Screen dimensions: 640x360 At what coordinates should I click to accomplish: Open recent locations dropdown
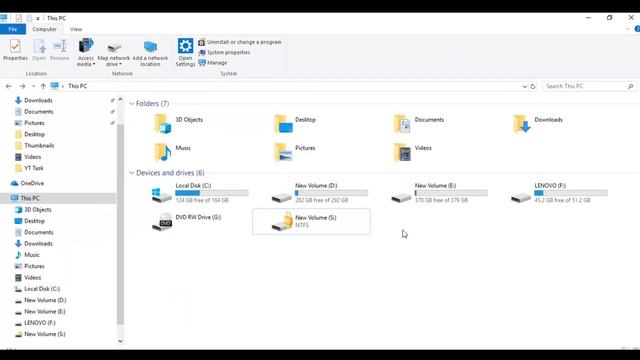tap(33, 87)
